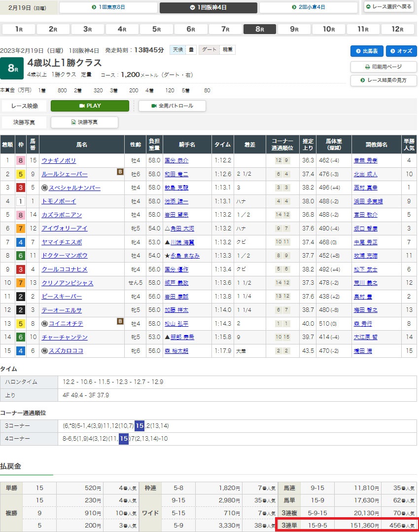Return via レース選択へ戻る button
This screenshot has width=419, height=532.
tap(388, 7)
